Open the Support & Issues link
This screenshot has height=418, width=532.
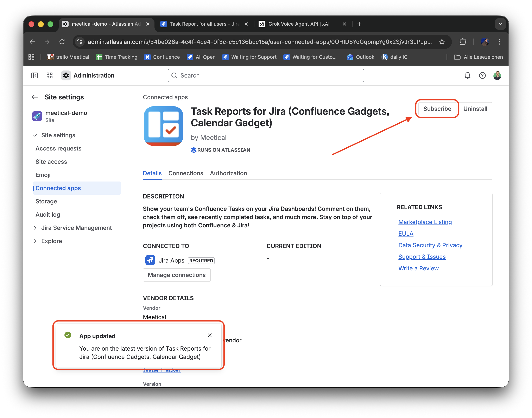pos(422,257)
